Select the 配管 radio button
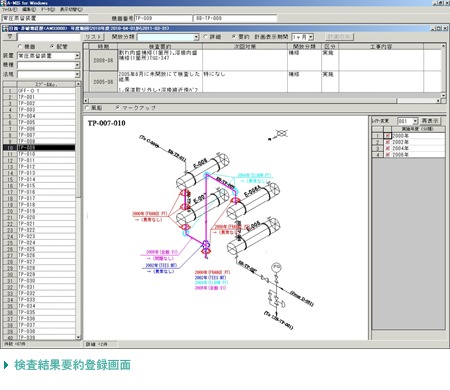 [52, 46]
